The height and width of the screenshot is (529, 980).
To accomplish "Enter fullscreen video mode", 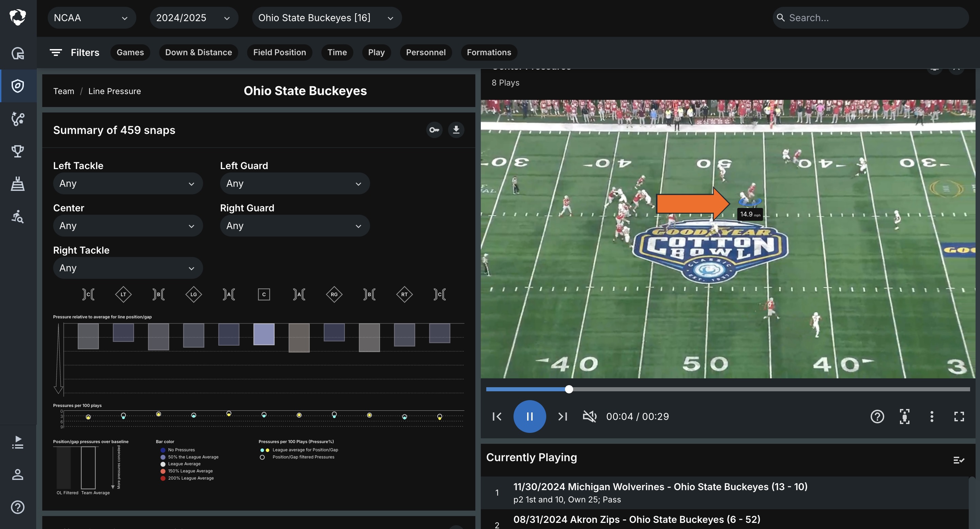I will tap(959, 417).
